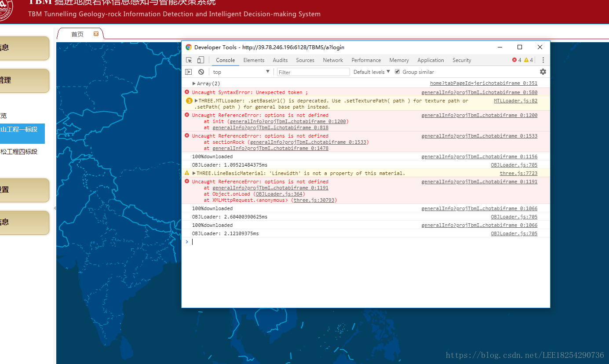The height and width of the screenshot is (364, 609).
Task: Click the sidebar button ending in 管理
Action: (x=24, y=80)
